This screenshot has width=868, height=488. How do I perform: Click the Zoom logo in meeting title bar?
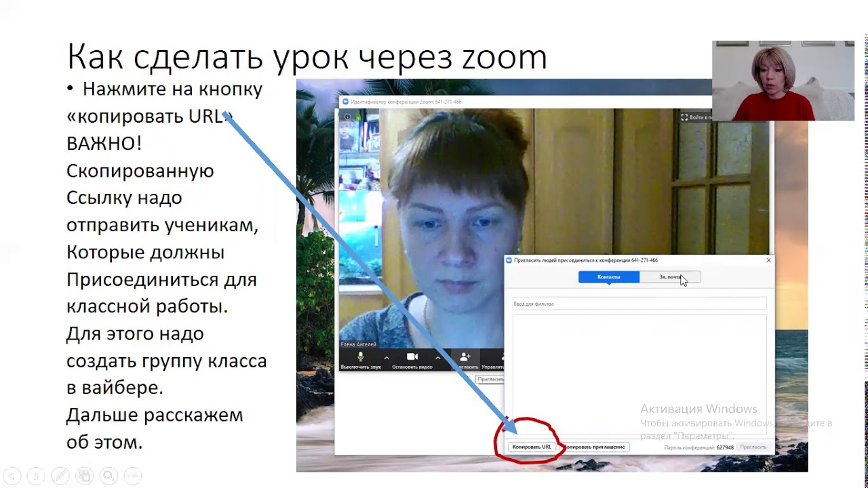point(345,102)
